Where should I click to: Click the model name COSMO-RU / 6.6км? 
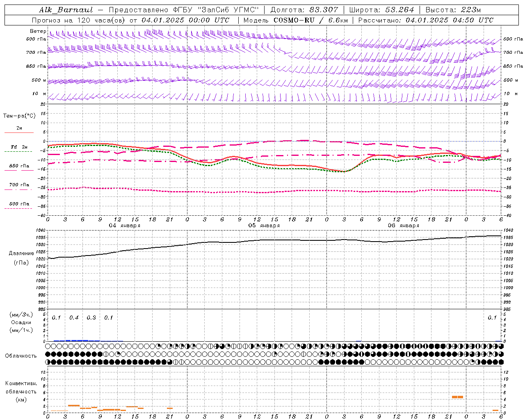click(310, 20)
